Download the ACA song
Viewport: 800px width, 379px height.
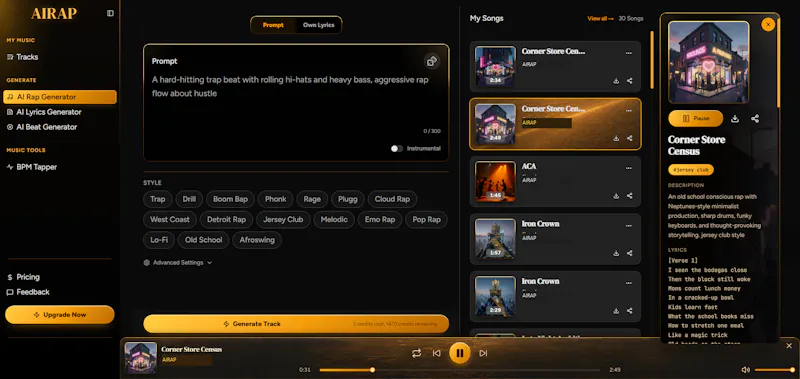616,196
